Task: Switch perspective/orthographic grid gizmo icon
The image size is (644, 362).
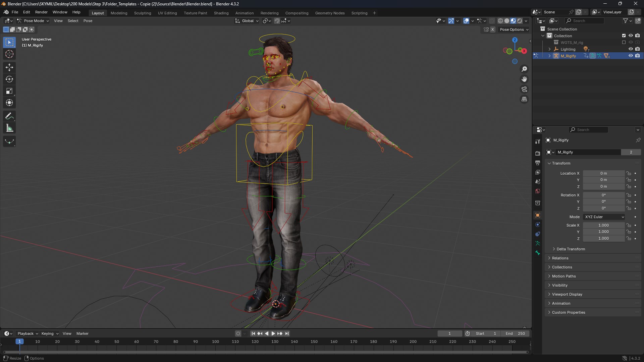Action: (524, 99)
